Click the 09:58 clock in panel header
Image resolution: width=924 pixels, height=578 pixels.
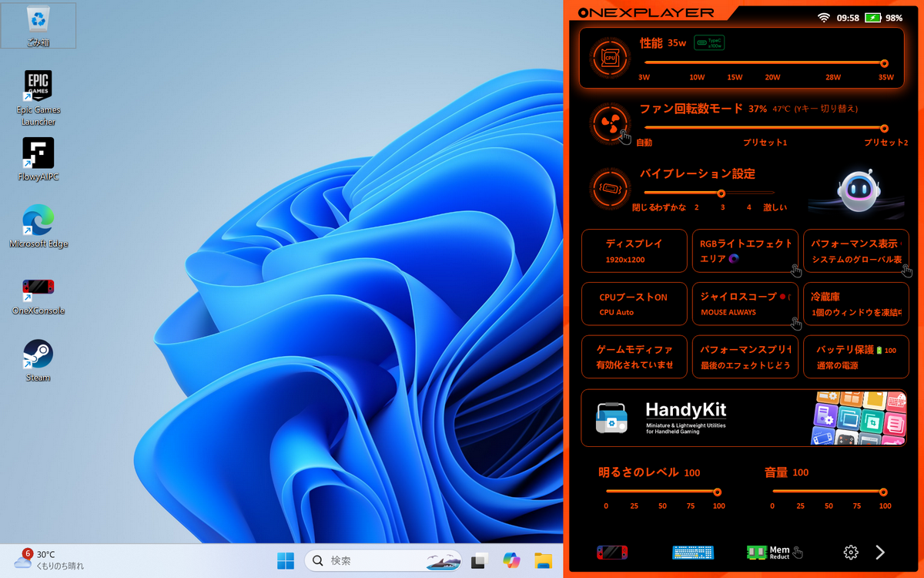(848, 17)
